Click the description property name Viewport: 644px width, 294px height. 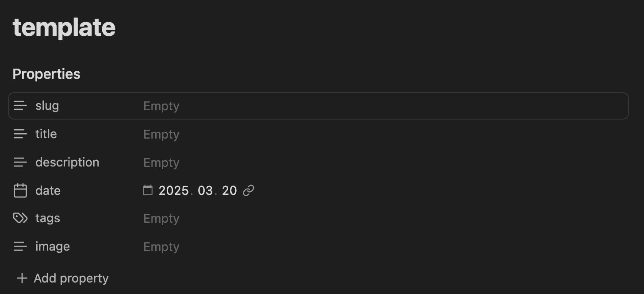pyautogui.click(x=67, y=162)
